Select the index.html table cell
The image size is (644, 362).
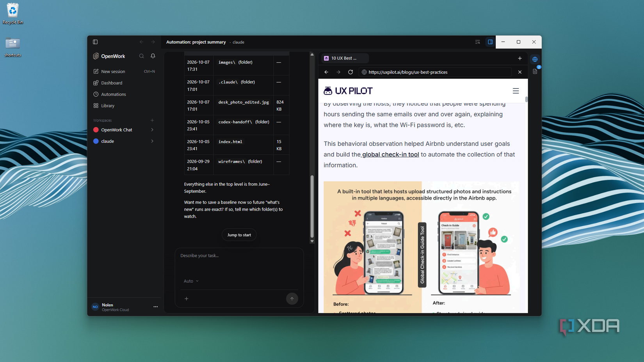(244, 145)
